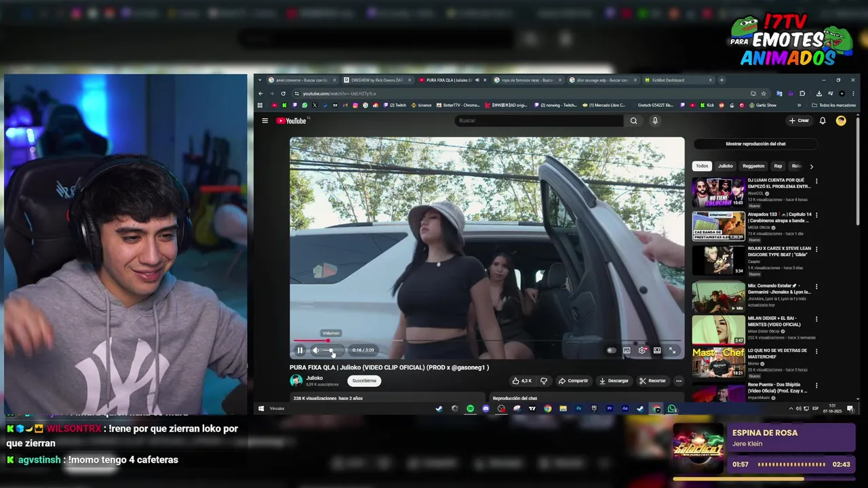
Task: Show hidden bookmarks chevron
Action: click(799, 105)
